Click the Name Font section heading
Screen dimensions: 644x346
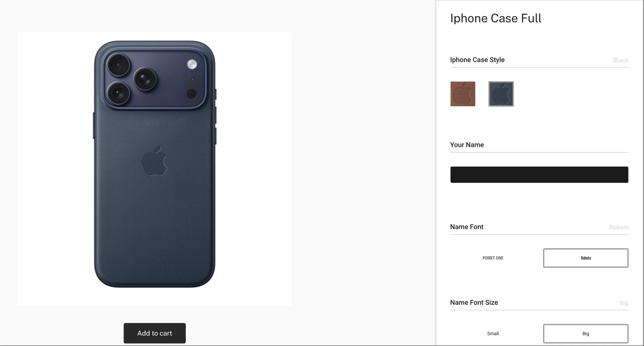467,227
